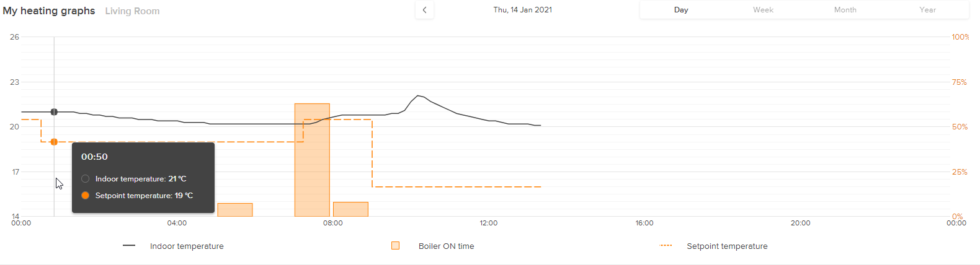This screenshot has width=980, height=265.
Task: Click the short boiler bar right of 08:00
Action: [350, 209]
